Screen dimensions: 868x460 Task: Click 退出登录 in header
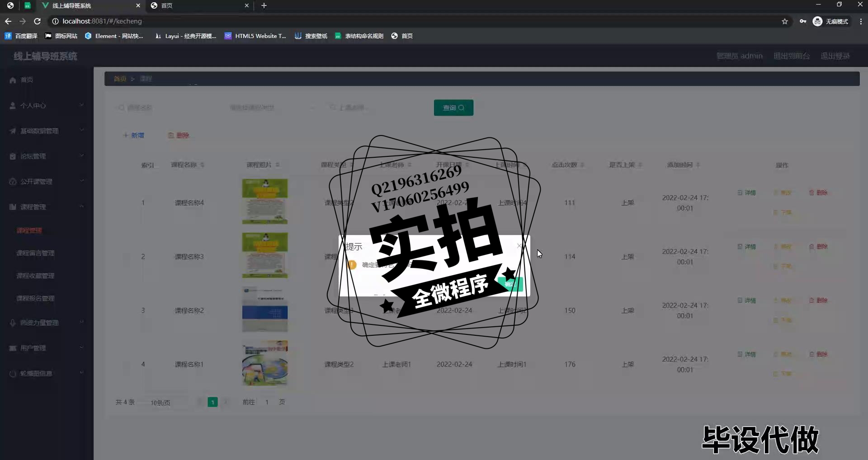coord(835,56)
